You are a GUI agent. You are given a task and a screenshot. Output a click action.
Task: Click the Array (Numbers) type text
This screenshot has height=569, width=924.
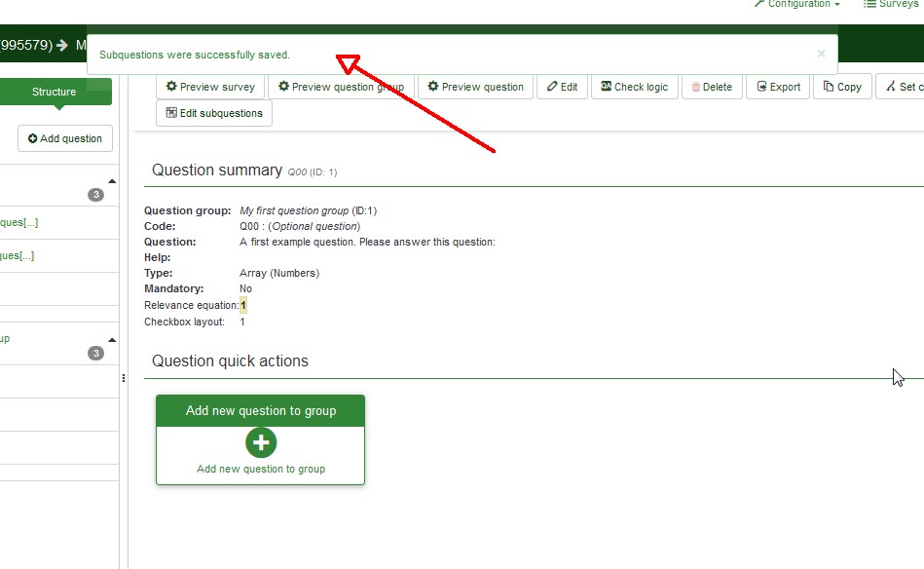click(x=279, y=273)
